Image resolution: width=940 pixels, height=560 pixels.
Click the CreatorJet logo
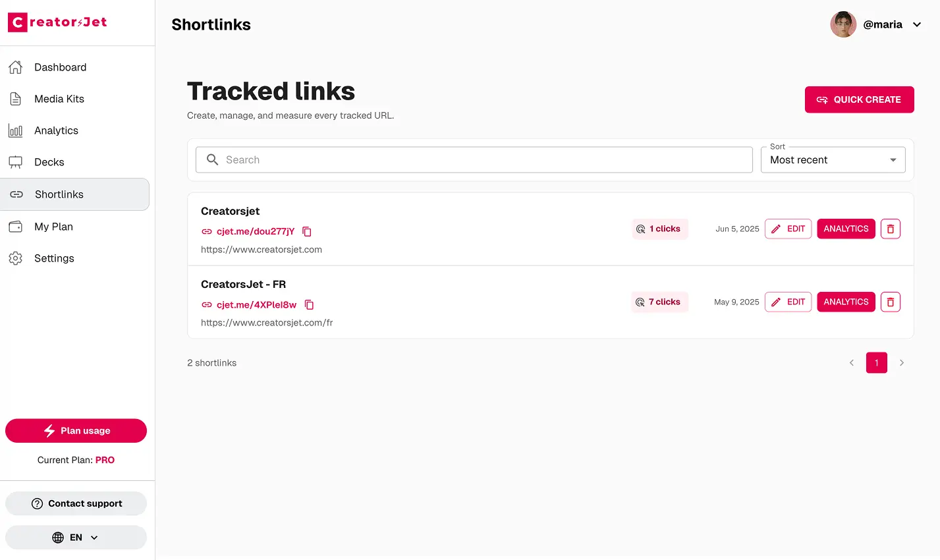pos(57,22)
